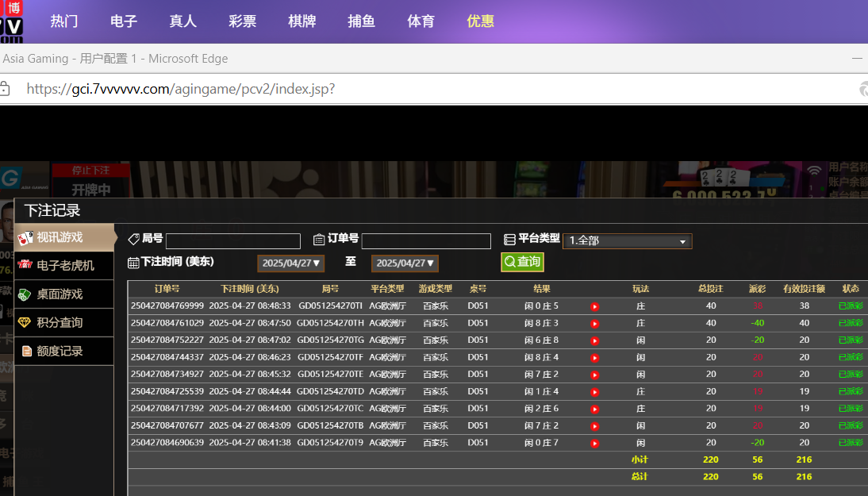The image size is (868, 496).
Task: Click the Wi-Fi signal icon at top right
Action: coord(814,171)
